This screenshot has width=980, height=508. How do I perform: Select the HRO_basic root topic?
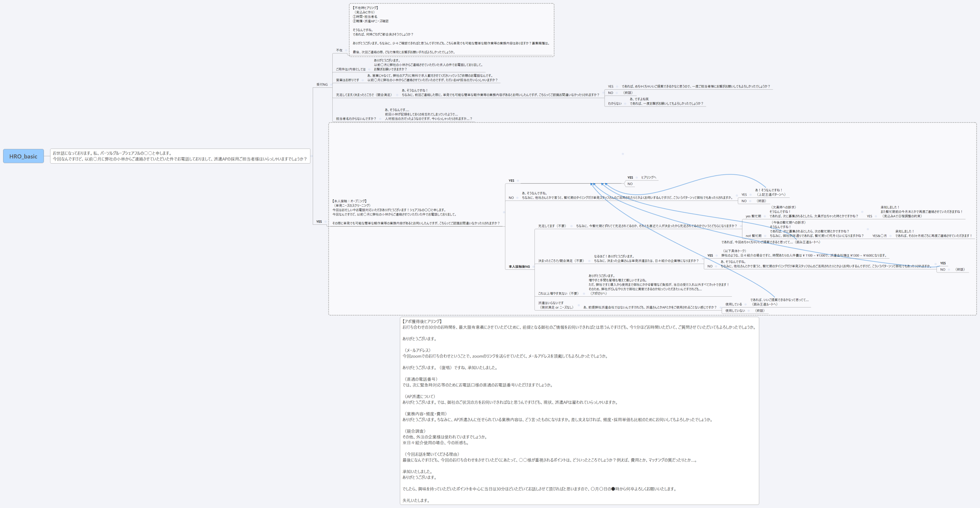23,156
